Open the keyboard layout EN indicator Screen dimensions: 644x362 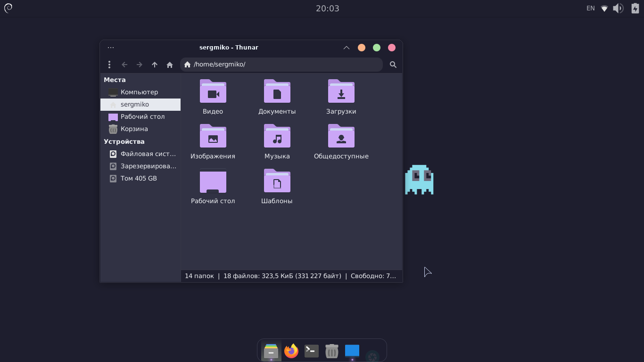[590, 8]
